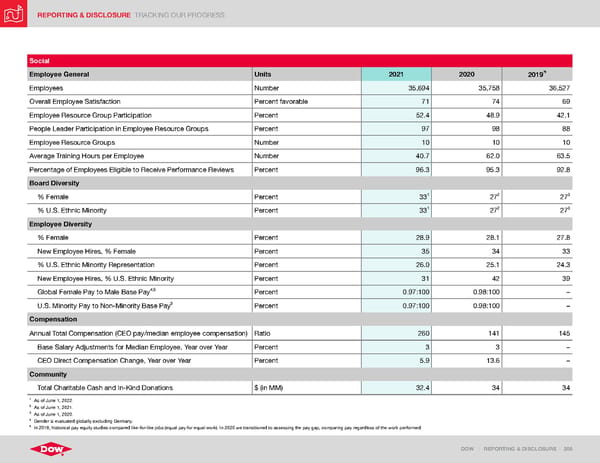Viewport: 600px width, 463px height.
Task: Click the 'Compensation' section header
Action: point(53,319)
